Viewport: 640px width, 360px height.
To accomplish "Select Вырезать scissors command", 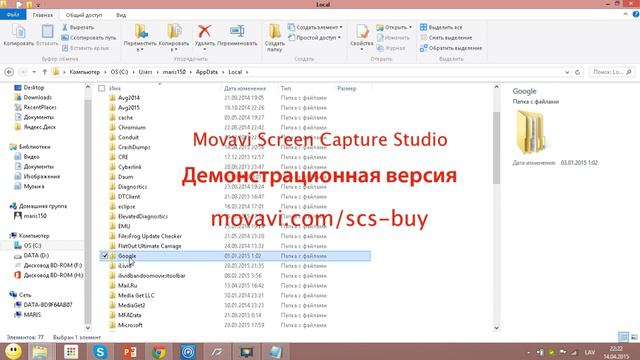I will pos(78,27).
